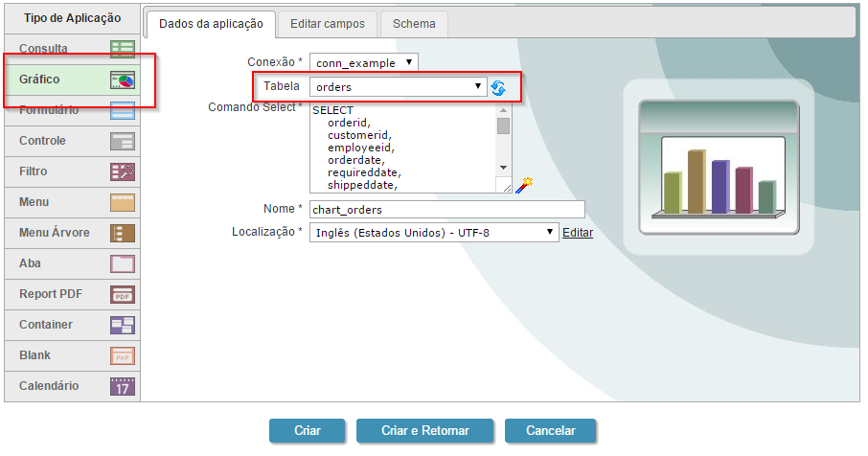Select the Container application icon

122,325
